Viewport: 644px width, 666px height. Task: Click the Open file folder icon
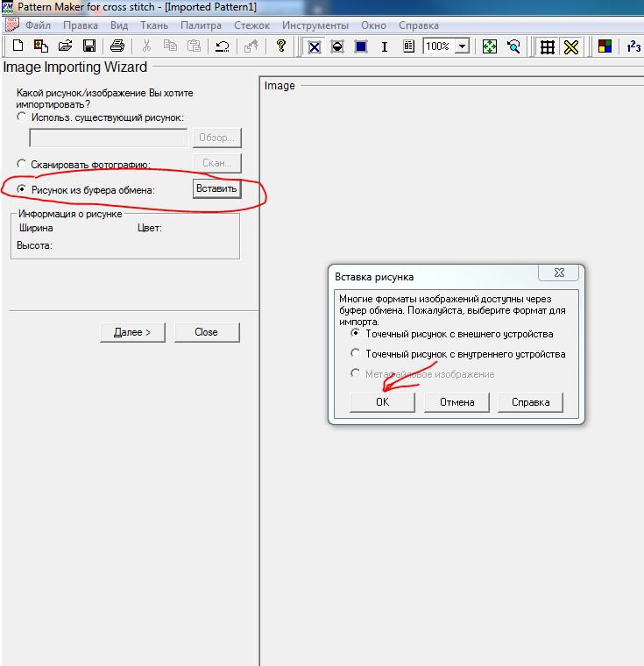pyautogui.click(x=64, y=46)
